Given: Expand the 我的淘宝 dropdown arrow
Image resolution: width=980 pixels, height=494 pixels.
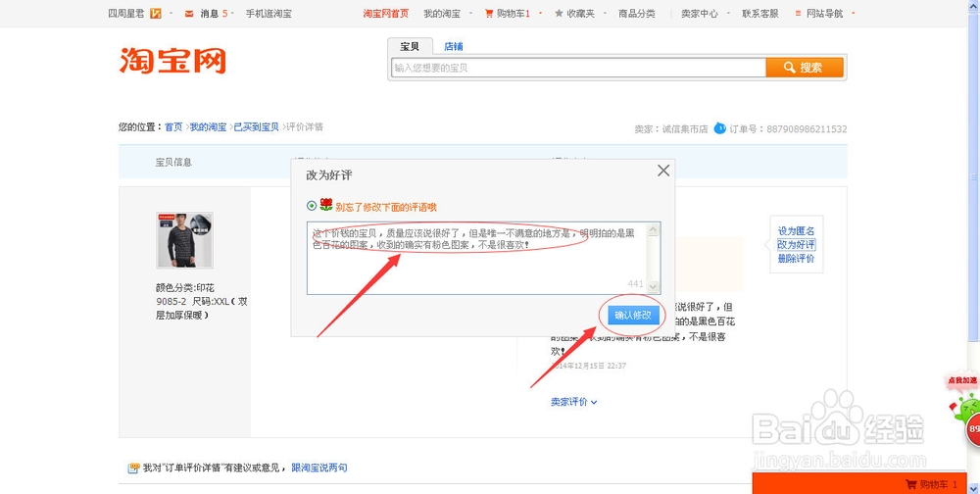Looking at the screenshot, I should [x=470, y=13].
